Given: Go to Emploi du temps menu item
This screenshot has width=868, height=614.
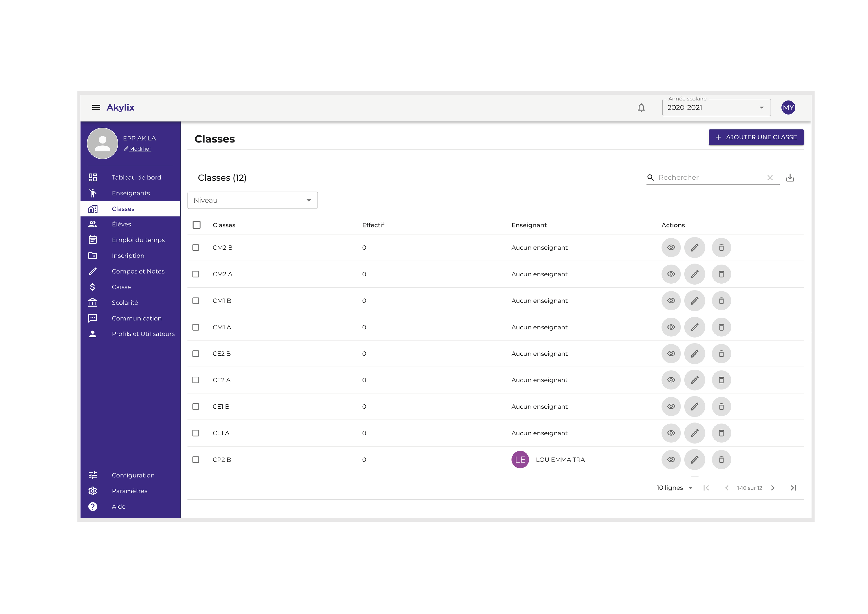Looking at the screenshot, I should (138, 240).
